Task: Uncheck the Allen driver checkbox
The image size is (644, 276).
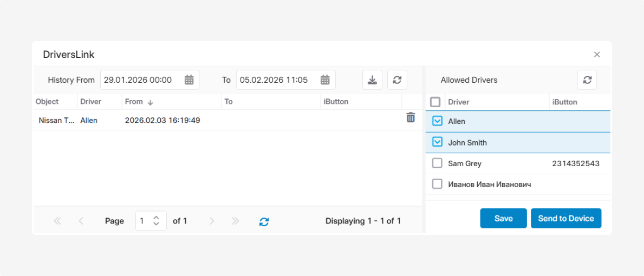Action: 437,121
